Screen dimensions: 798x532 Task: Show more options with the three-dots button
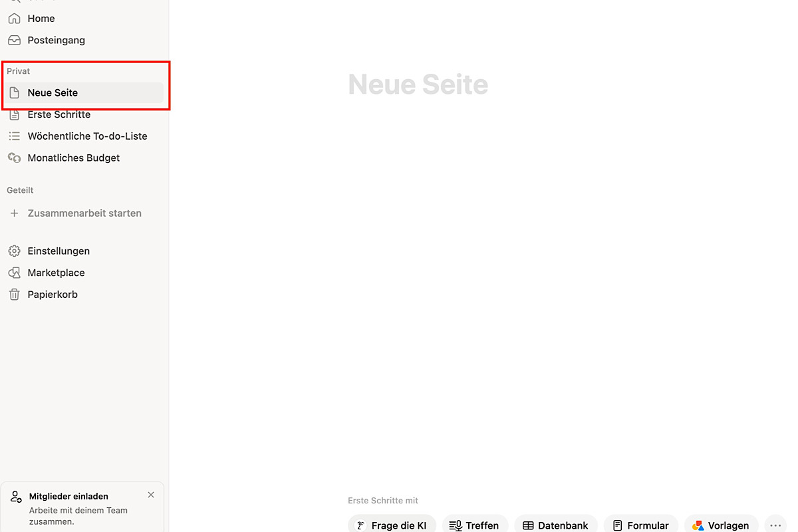775,525
